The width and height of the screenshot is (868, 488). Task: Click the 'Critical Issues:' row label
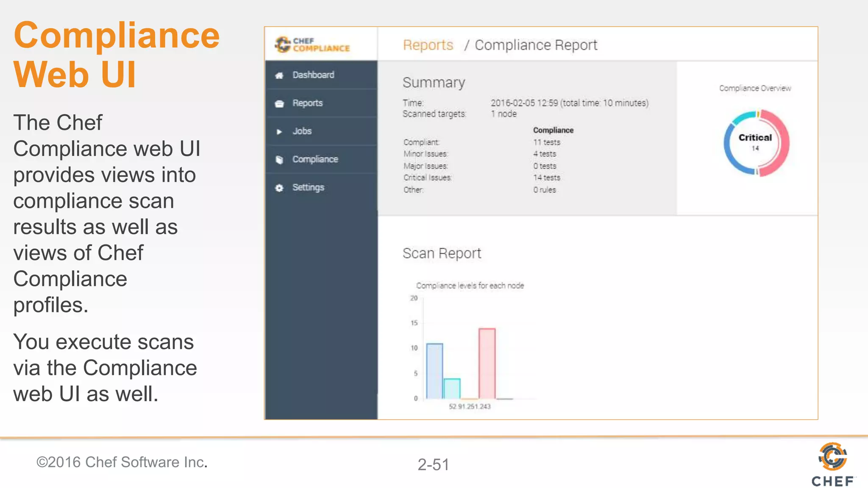[427, 177]
